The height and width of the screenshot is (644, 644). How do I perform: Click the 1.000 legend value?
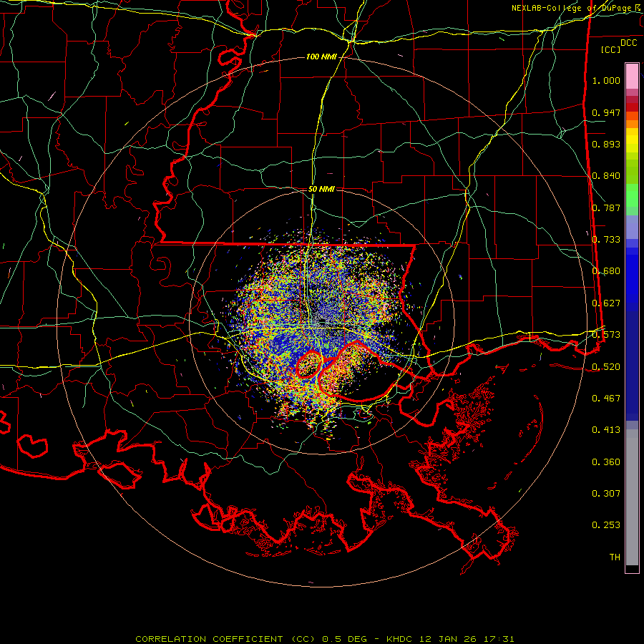[606, 80]
